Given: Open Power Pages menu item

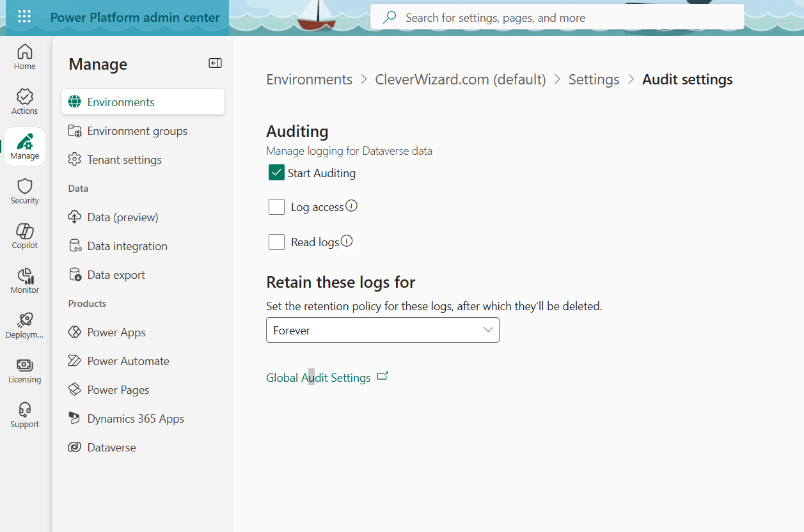Looking at the screenshot, I should [143, 389].
